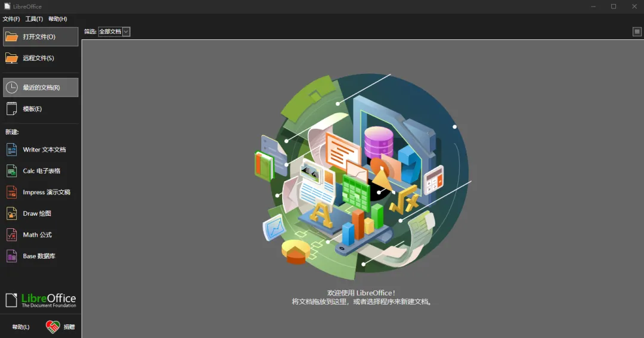Click the Base database icon
The height and width of the screenshot is (338, 644).
point(11,256)
